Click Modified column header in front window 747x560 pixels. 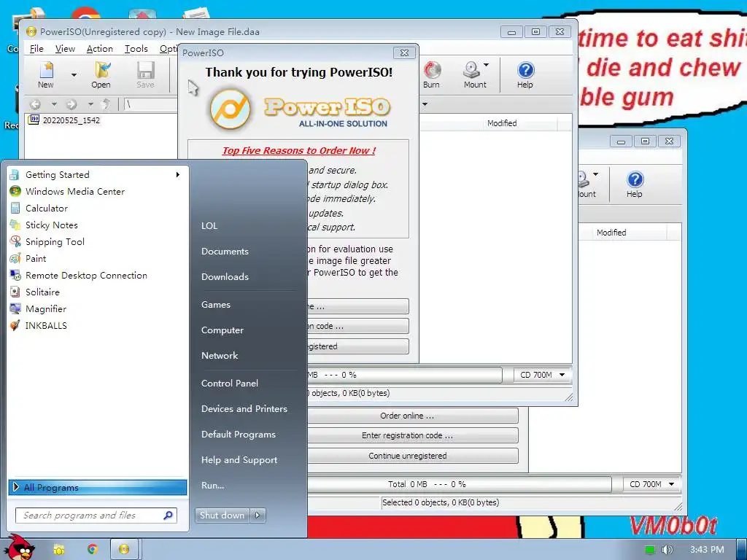(502, 123)
